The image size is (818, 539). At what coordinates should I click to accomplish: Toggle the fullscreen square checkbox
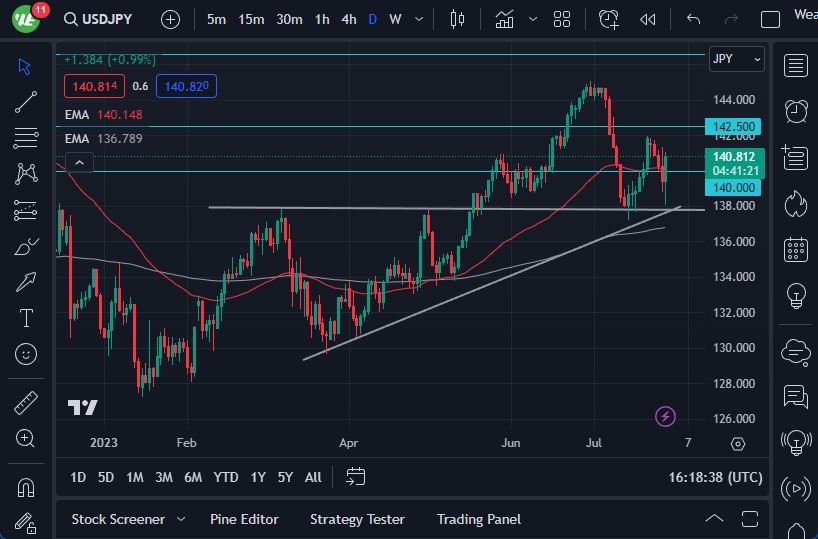[x=770, y=19]
